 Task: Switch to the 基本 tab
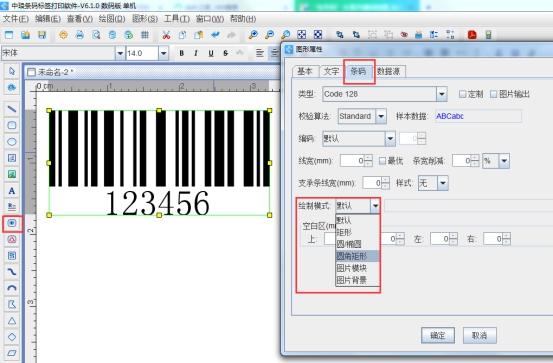pos(305,71)
